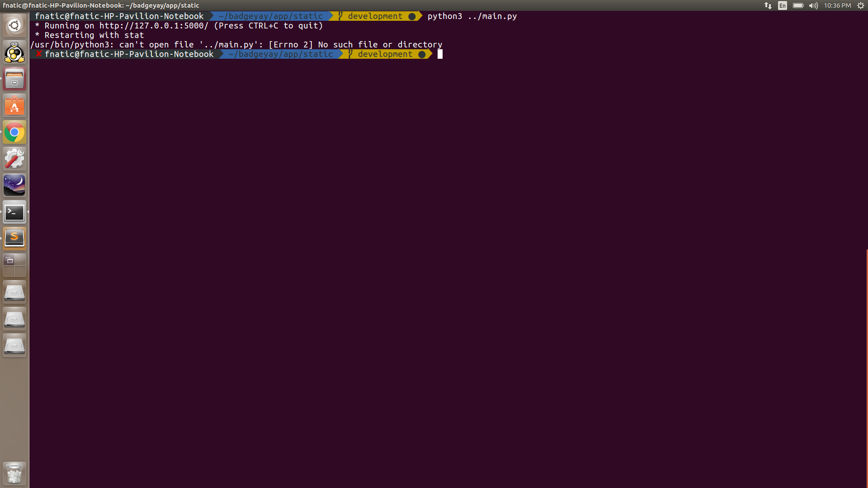868x488 pixels.
Task: Open the Workspace Switcher
Action: point(14,265)
